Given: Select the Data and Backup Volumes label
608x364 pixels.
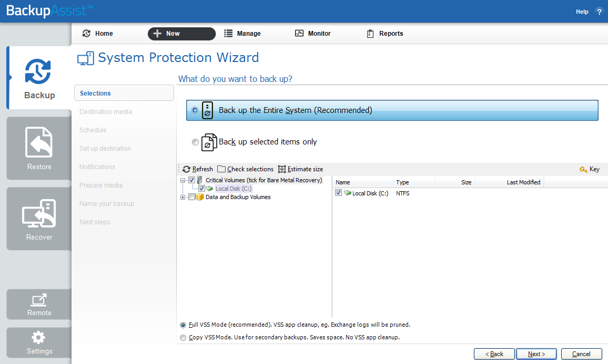Looking at the screenshot, I should click(238, 197).
